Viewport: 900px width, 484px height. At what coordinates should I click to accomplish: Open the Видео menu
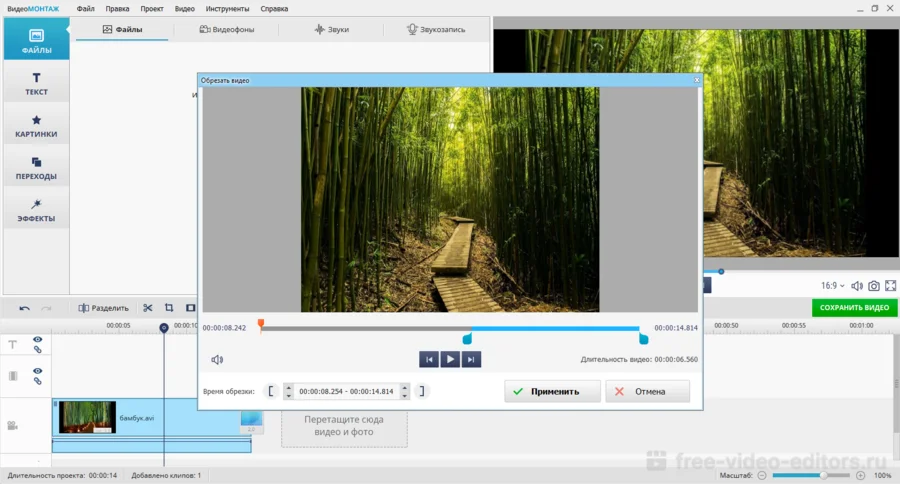coord(184,9)
